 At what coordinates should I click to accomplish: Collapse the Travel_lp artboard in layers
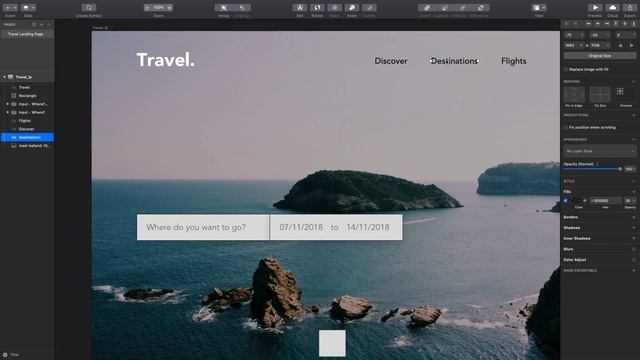4,77
